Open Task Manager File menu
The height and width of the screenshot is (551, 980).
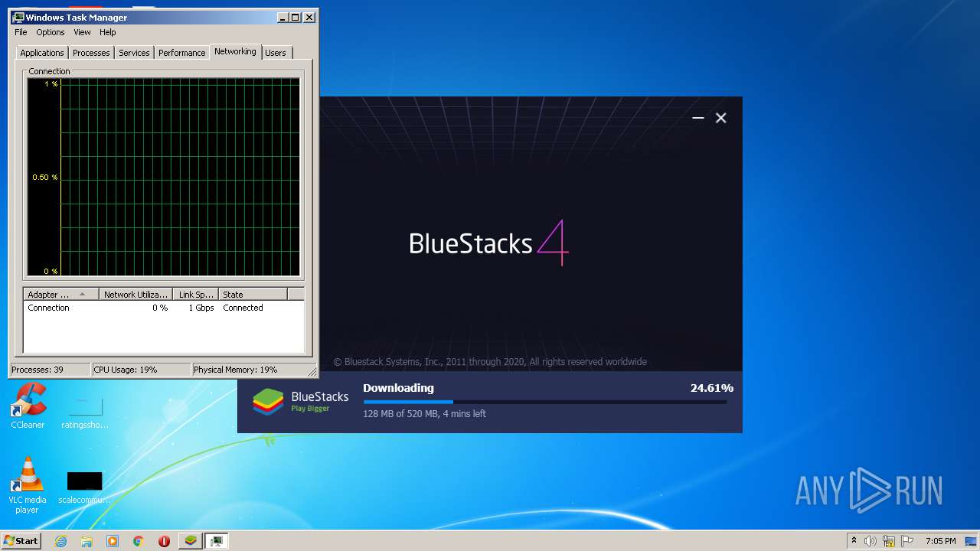click(x=21, y=32)
